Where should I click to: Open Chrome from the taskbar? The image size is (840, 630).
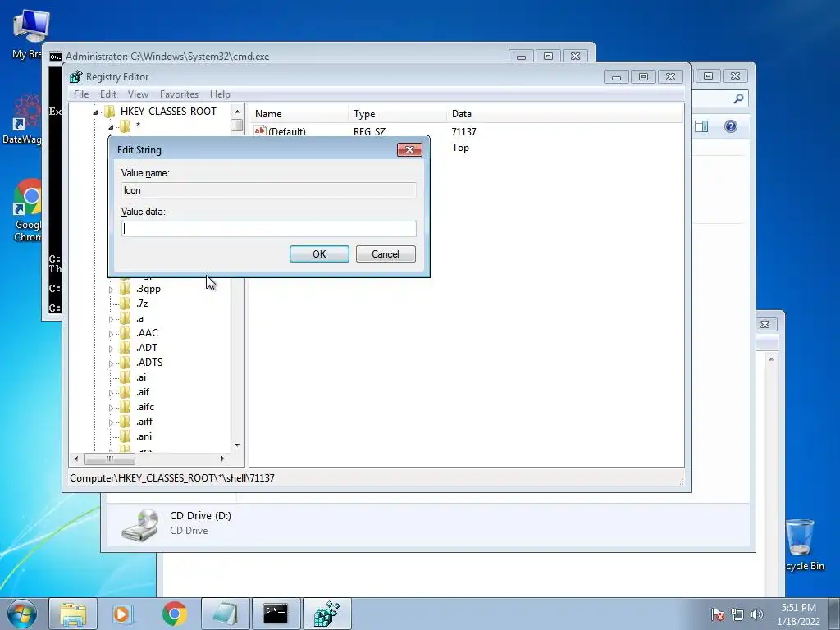tap(174, 614)
